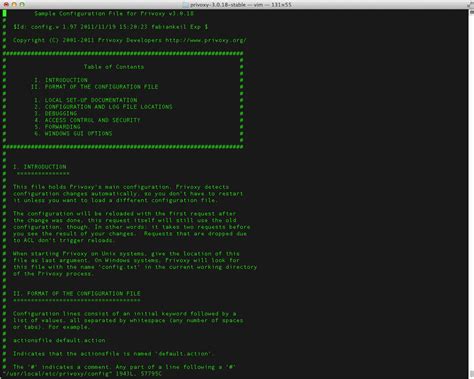The image size is (474, 379).
Task: Click '2. CONFIGURATION AND LOG FILE LOCATIONS' entry
Action: pos(103,107)
